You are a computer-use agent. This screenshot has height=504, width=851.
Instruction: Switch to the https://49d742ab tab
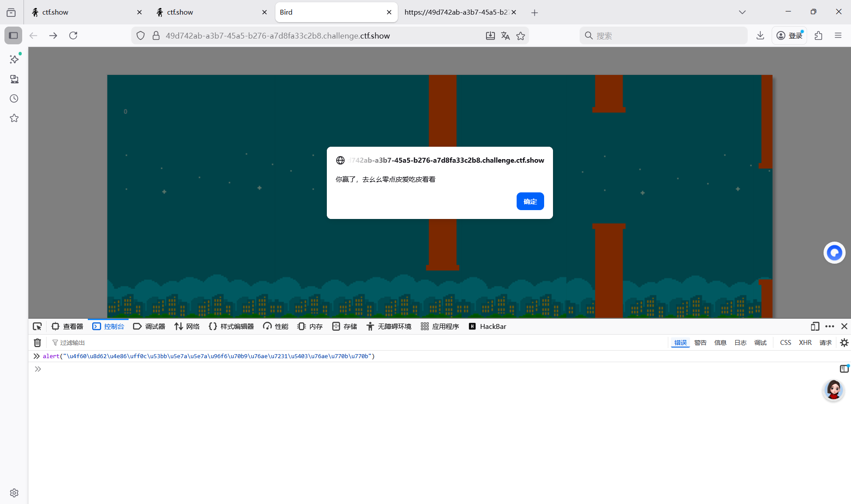pos(460,12)
